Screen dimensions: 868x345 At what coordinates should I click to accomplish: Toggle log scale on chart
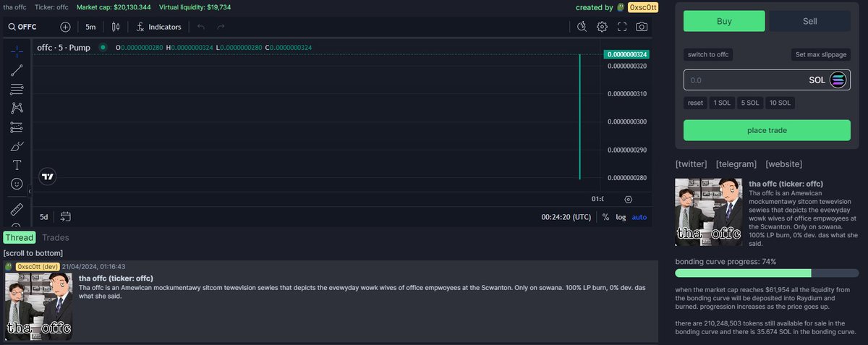621,216
